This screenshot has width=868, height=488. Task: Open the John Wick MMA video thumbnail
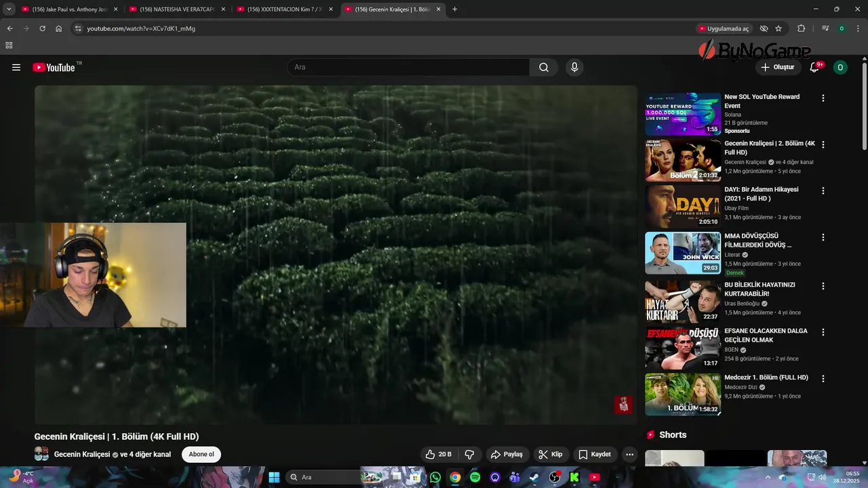point(683,253)
